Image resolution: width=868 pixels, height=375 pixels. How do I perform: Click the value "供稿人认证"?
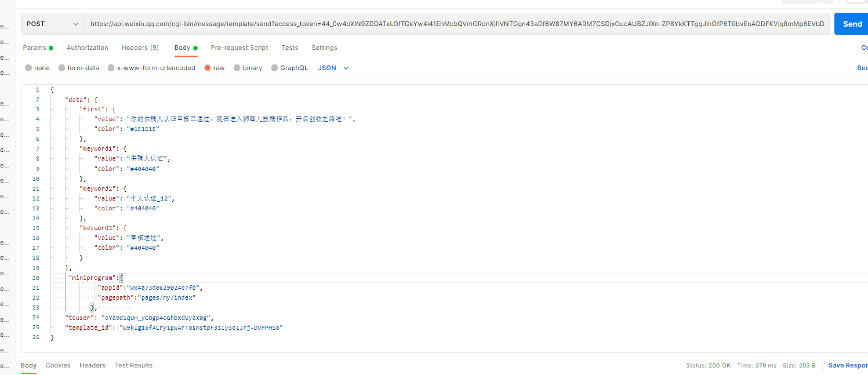tap(148, 159)
